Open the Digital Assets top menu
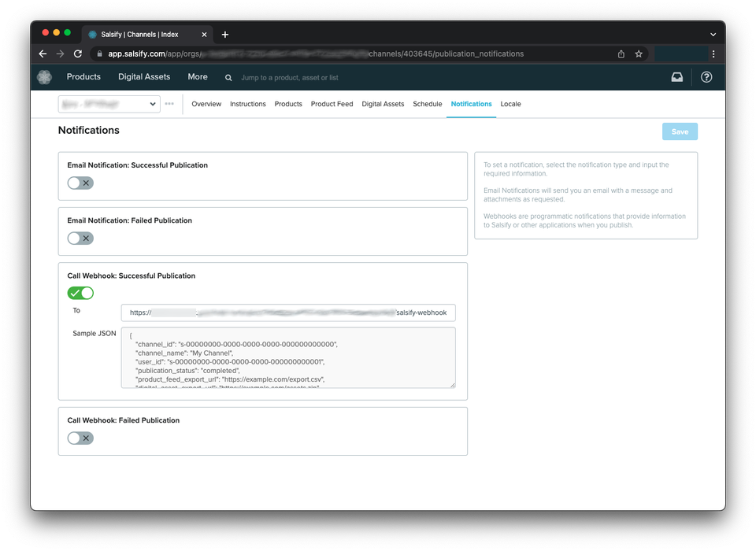Image resolution: width=756 pixels, height=551 pixels. click(x=144, y=77)
